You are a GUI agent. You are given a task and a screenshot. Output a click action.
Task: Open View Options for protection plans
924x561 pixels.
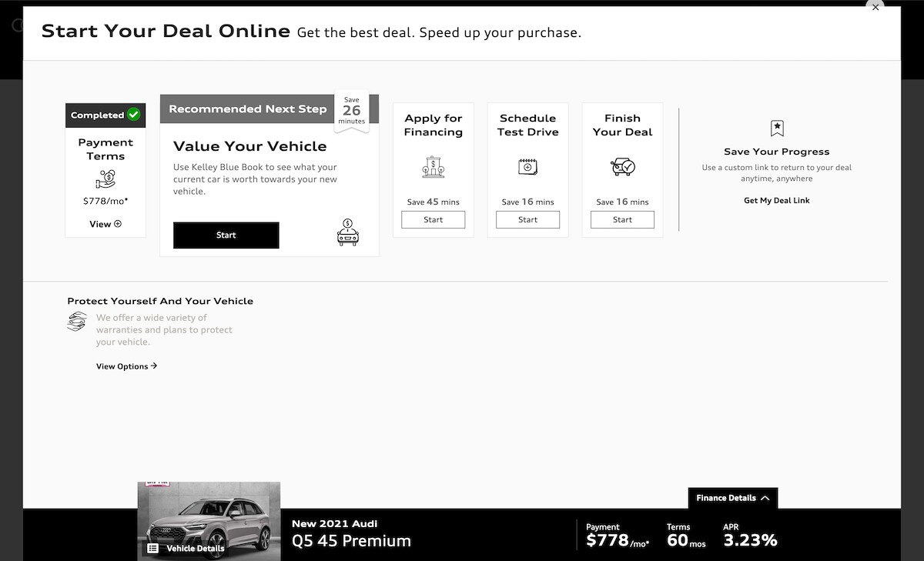(x=126, y=366)
